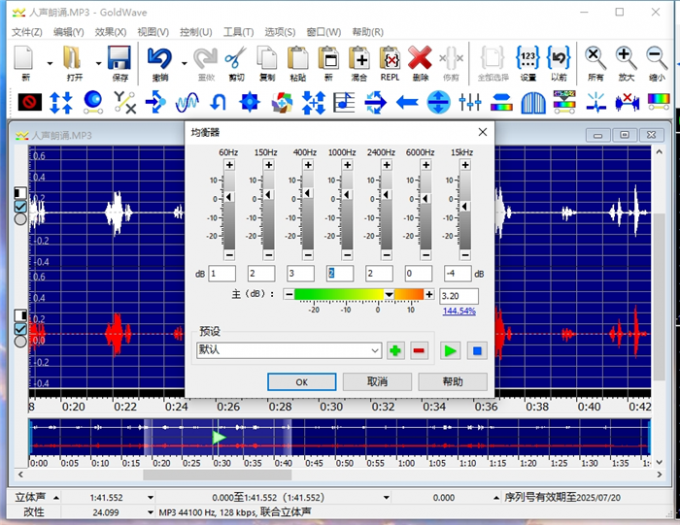680x525 pixels.
Task: Stop preview with blue stop button
Action: tap(477, 350)
